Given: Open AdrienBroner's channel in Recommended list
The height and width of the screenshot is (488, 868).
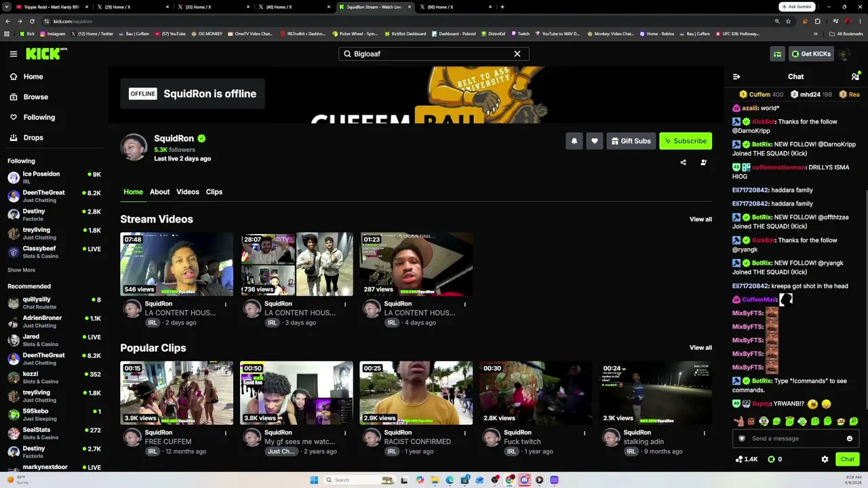Looking at the screenshot, I should pos(54,321).
